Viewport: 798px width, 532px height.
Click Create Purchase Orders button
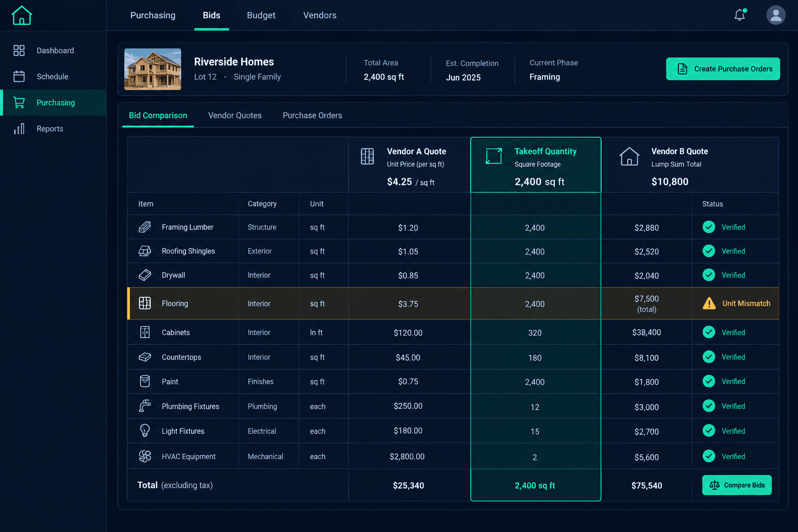click(x=723, y=69)
